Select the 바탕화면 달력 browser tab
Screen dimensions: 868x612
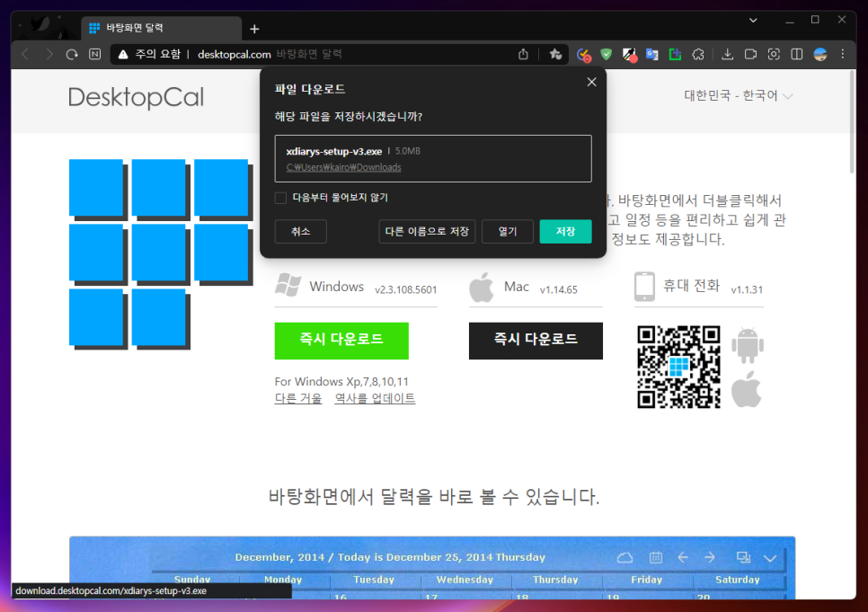point(162,28)
